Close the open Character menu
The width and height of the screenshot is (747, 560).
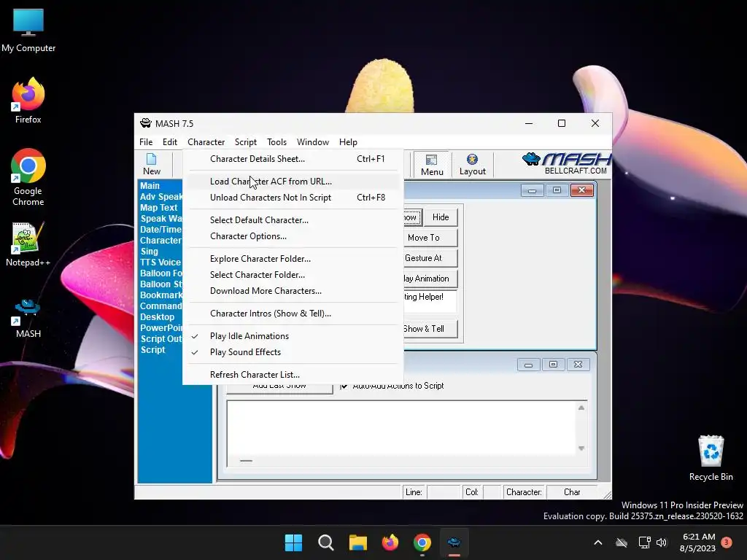pyautogui.click(x=206, y=142)
